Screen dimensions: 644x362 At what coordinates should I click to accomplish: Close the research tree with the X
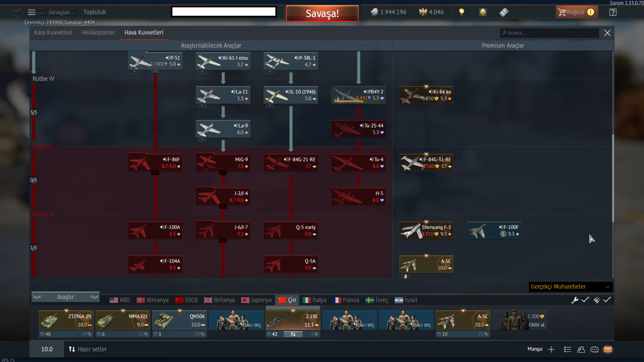(x=607, y=33)
